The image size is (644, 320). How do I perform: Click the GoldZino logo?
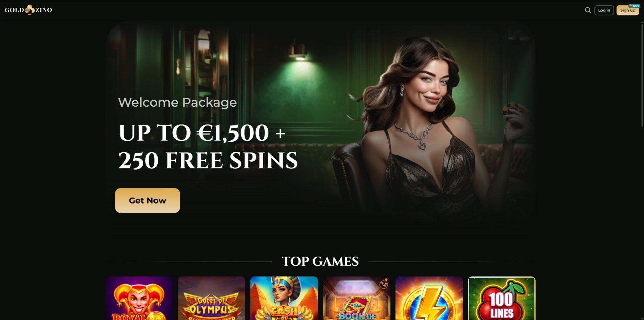tap(29, 10)
